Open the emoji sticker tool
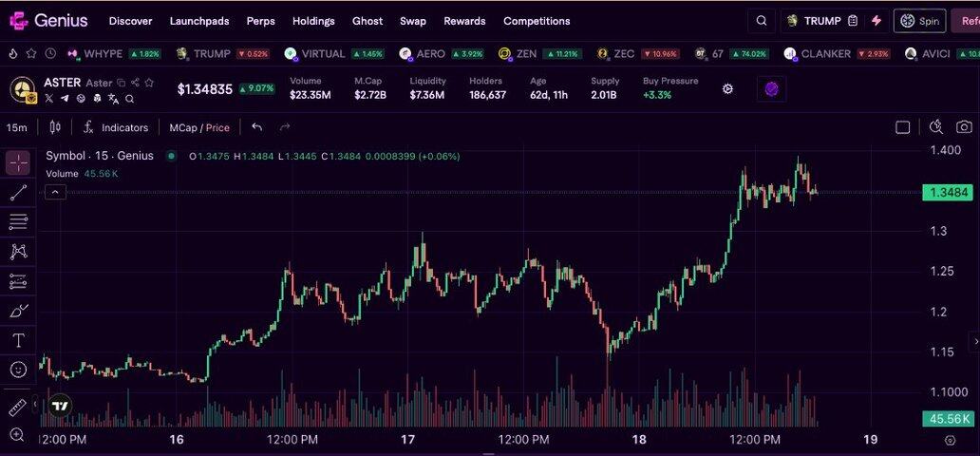The image size is (980, 456). point(18,370)
